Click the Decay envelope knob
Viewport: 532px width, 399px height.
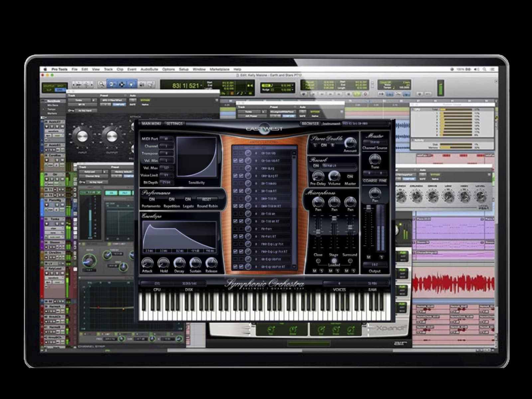tap(179, 263)
